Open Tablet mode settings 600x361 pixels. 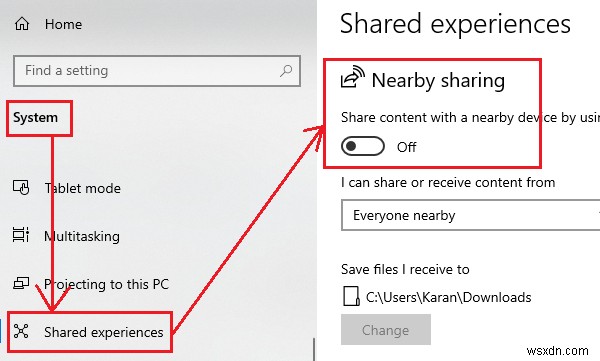(x=83, y=188)
